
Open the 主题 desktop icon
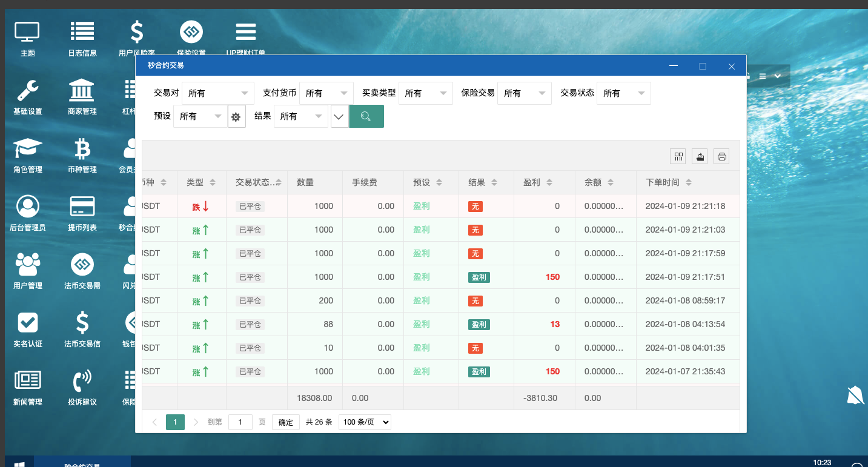point(27,35)
